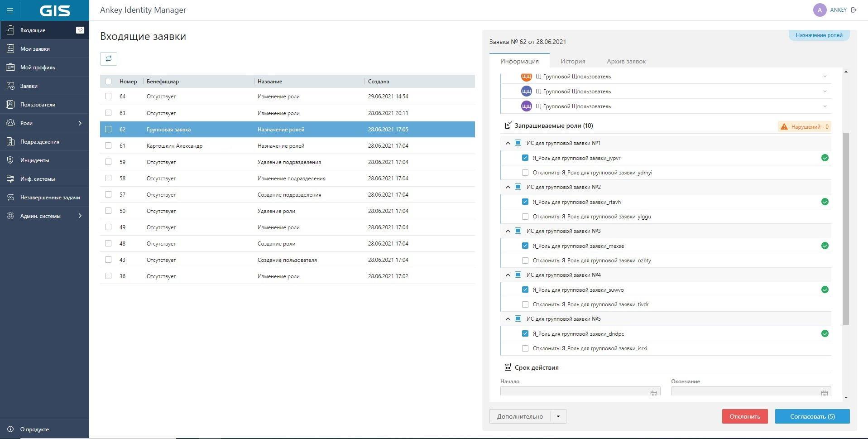Click the Окончание date calendar icon
Screen dimensions: 868x439
[x=824, y=393]
